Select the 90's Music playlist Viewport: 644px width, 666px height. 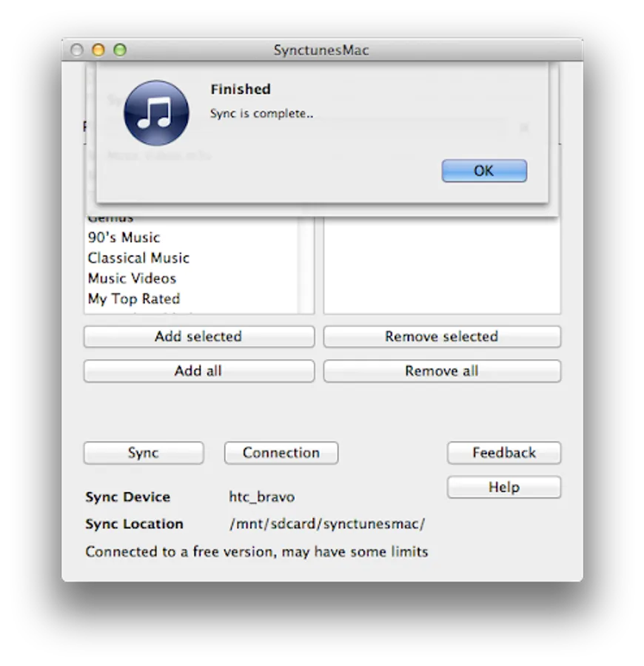(124, 237)
